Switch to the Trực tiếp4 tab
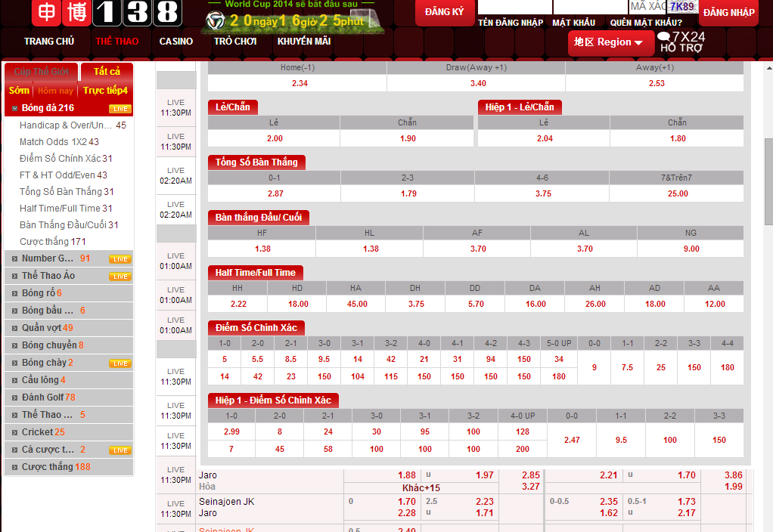773x532 pixels. 105,90
